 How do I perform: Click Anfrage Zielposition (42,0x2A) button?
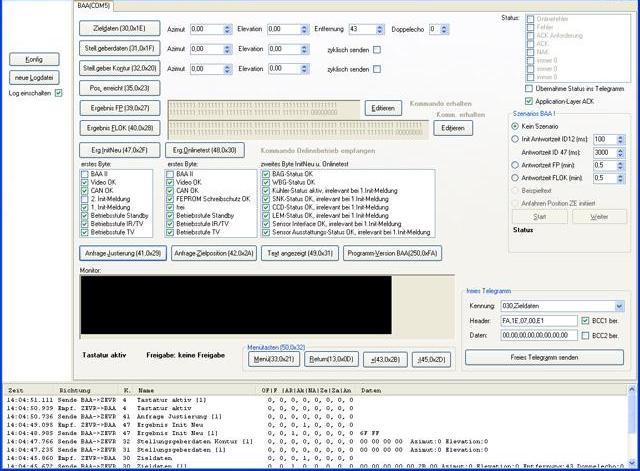214,253
